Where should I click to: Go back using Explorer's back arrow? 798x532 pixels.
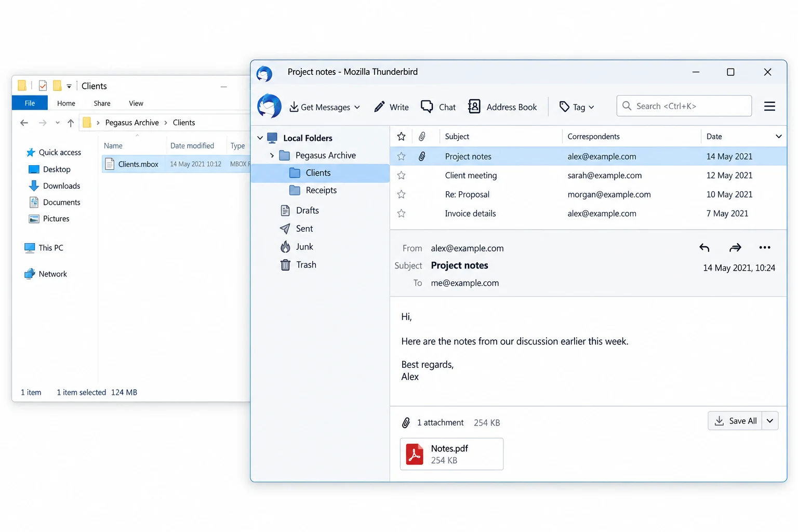[x=24, y=123]
